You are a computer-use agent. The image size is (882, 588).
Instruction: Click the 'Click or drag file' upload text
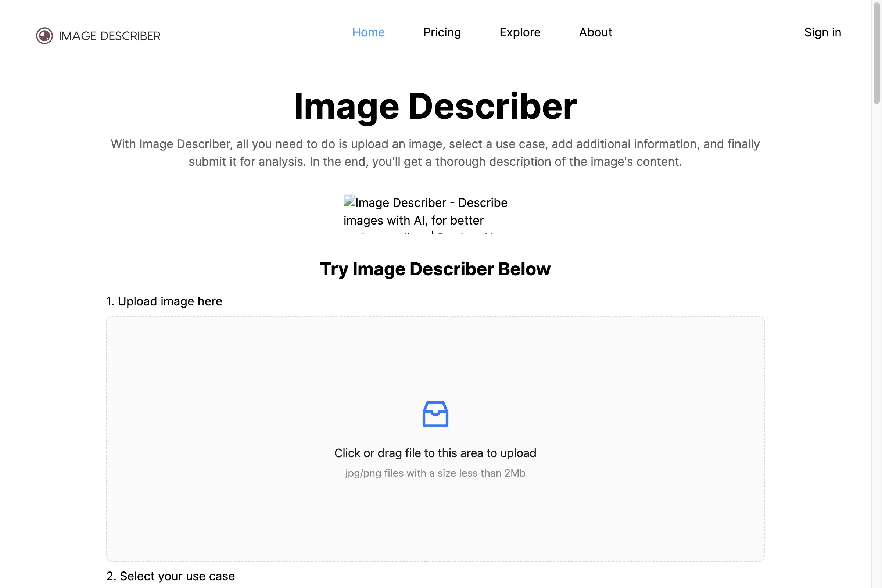click(x=435, y=453)
